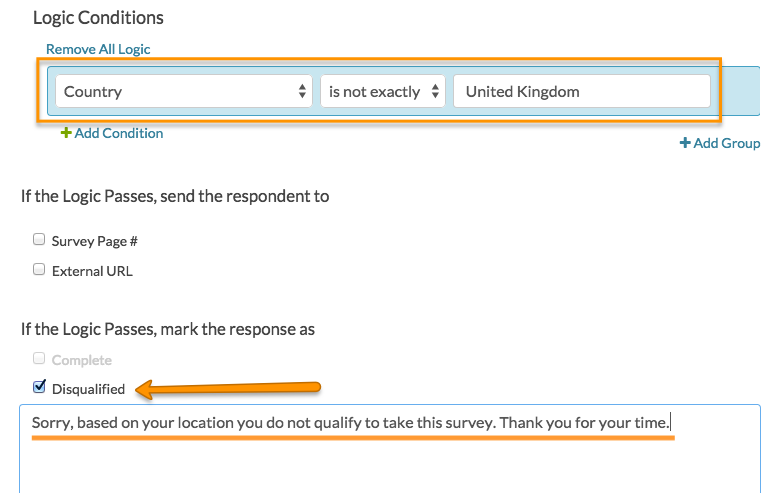Click the Add Group link text

[727, 143]
